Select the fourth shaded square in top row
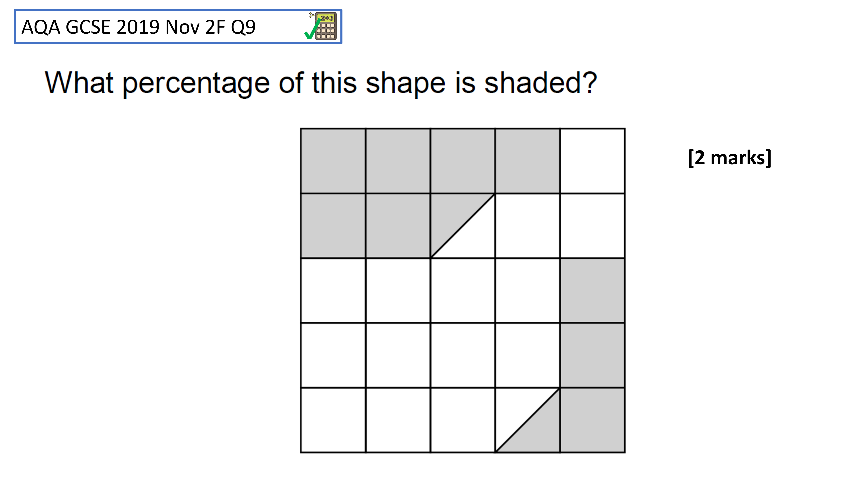The image size is (868, 488). [528, 161]
